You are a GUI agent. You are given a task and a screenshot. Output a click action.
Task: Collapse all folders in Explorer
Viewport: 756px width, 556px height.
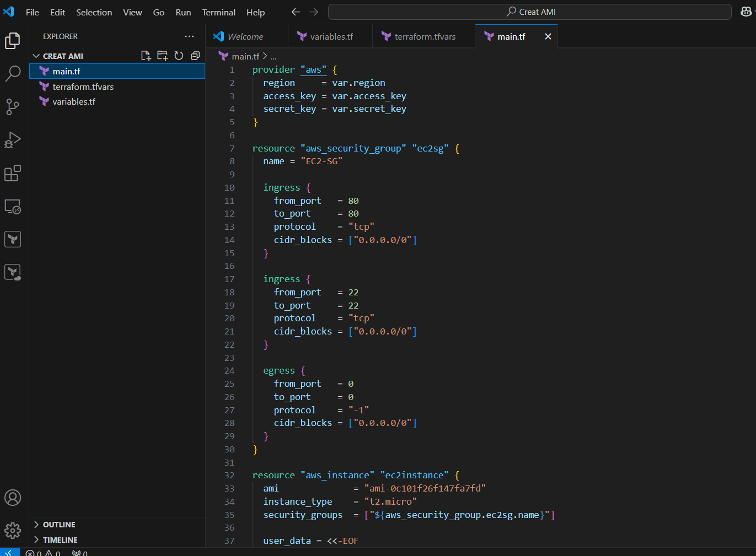pyautogui.click(x=195, y=56)
